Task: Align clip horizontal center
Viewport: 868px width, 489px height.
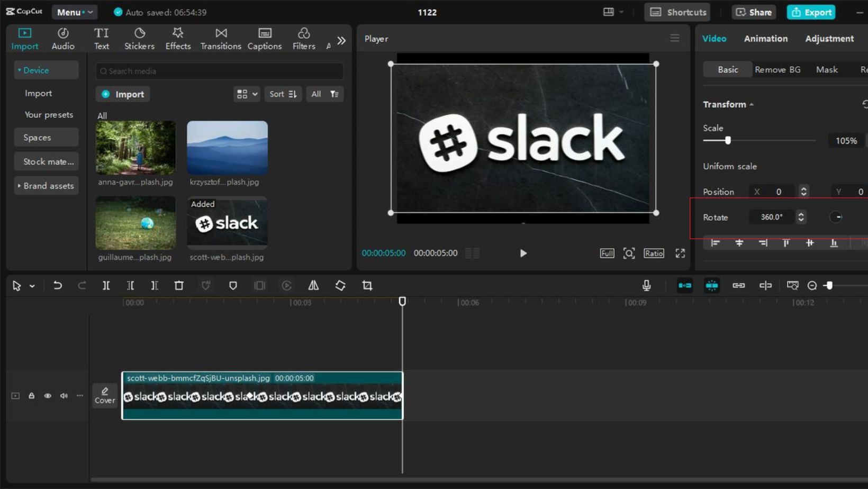Action: coord(739,243)
